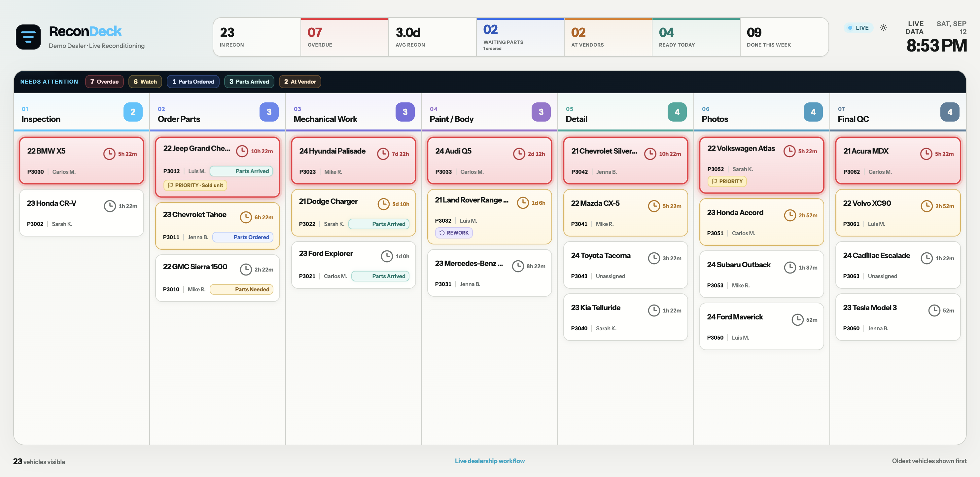Click the flag icon in PRIORITY Sold unit badge
The width and height of the screenshot is (980, 477).
(170, 185)
